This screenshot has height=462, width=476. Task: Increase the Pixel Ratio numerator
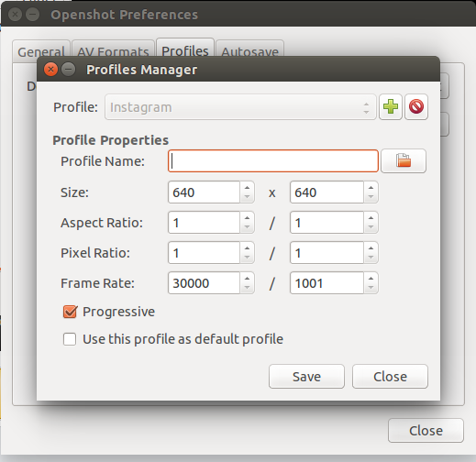click(247, 248)
